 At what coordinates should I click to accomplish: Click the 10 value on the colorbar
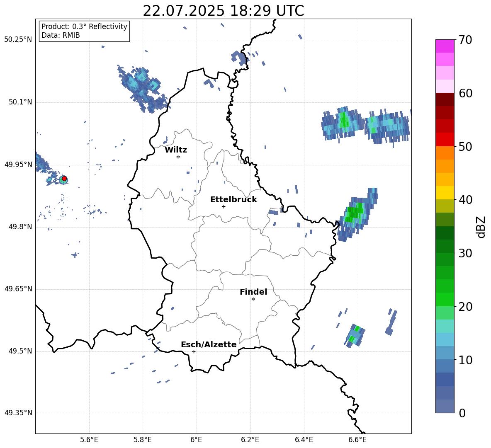coord(466,360)
